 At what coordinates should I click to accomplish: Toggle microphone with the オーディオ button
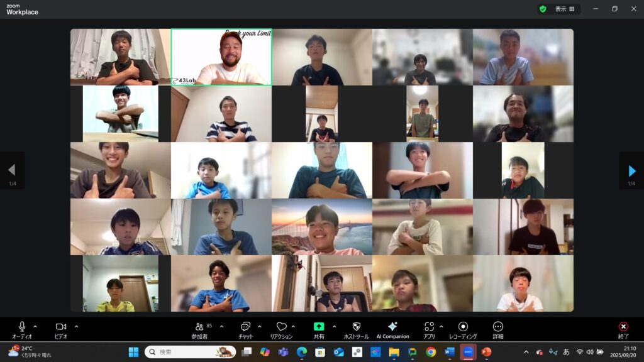22,329
